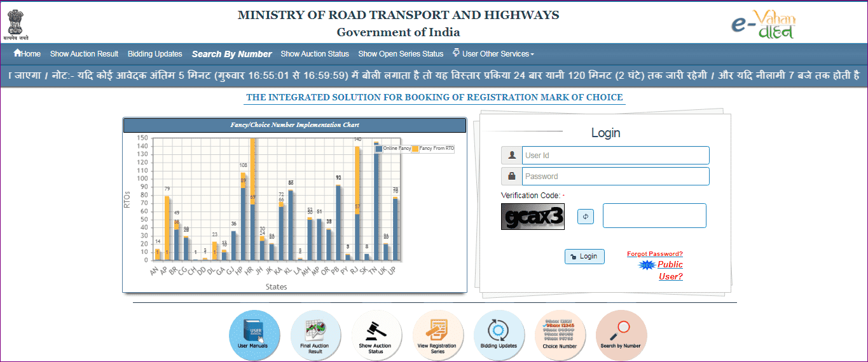Screen dimensions: 868x362
Task: Open View Registration Series icon
Action: click(x=437, y=335)
